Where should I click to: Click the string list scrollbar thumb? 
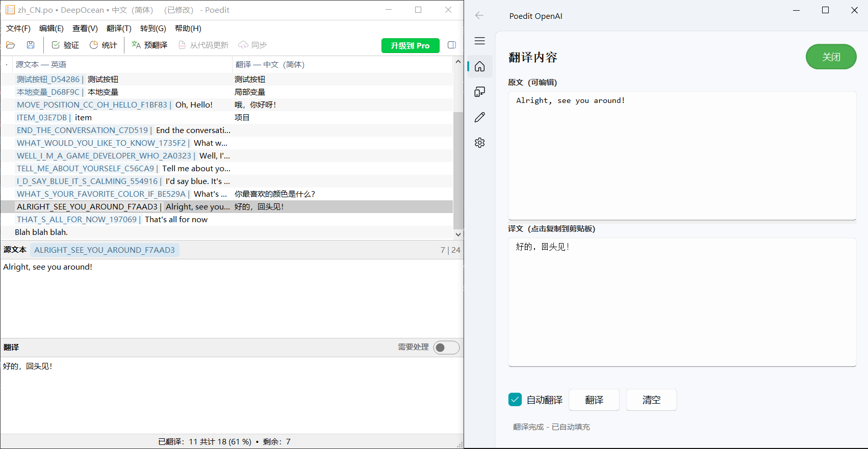click(458, 171)
